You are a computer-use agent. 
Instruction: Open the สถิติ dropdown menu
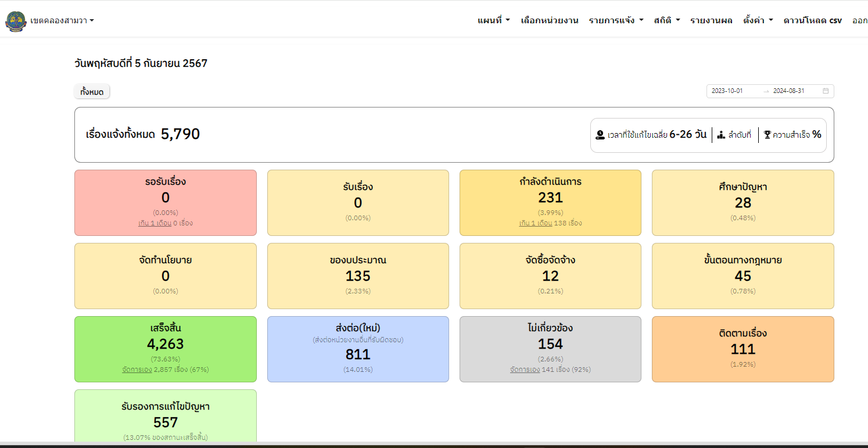666,20
